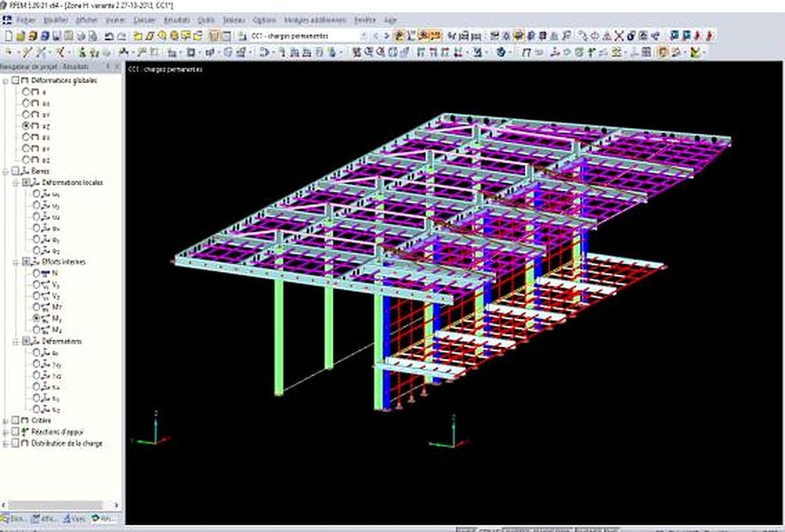Open the CC1 charges permanentes dropdown
This screenshot has width=785, height=532.
tap(364, 36)
